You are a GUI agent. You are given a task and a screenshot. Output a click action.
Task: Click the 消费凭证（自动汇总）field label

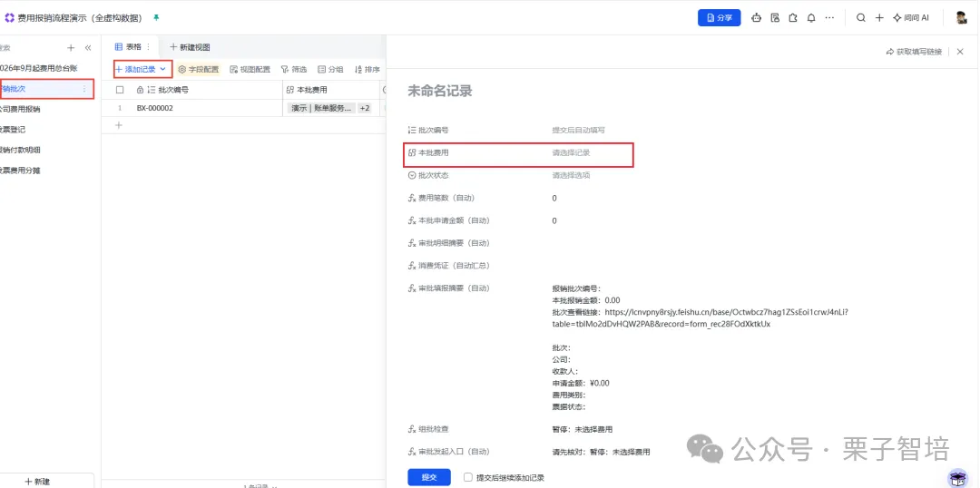pos(454,266)
